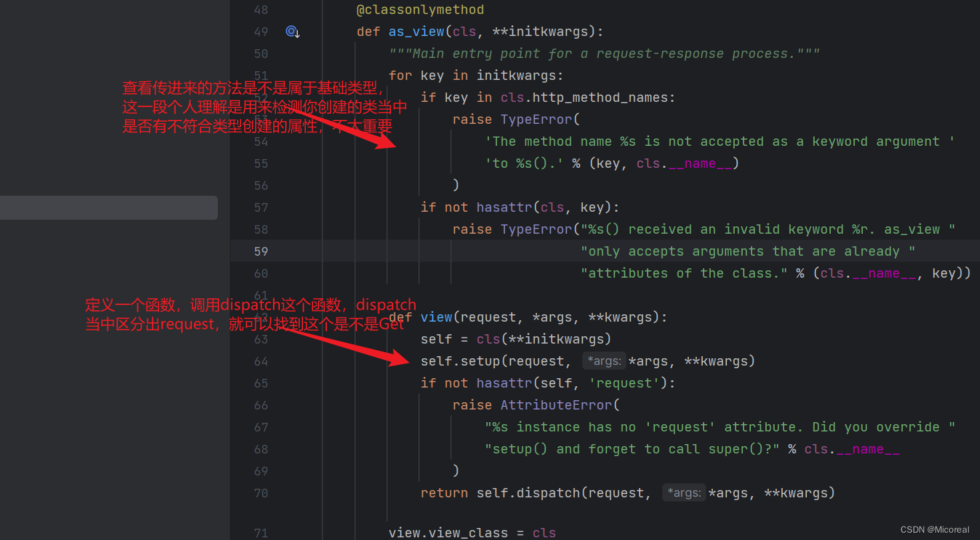Click line number 70 in the gutter

(x=261, y=493)
